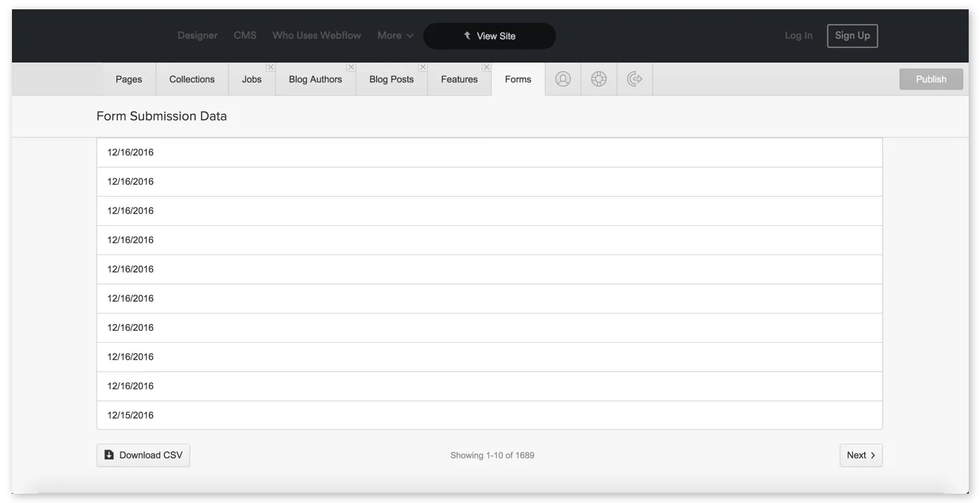Click the Download CSV button
This screenshot has height=503, width=980.
(143, 454)
